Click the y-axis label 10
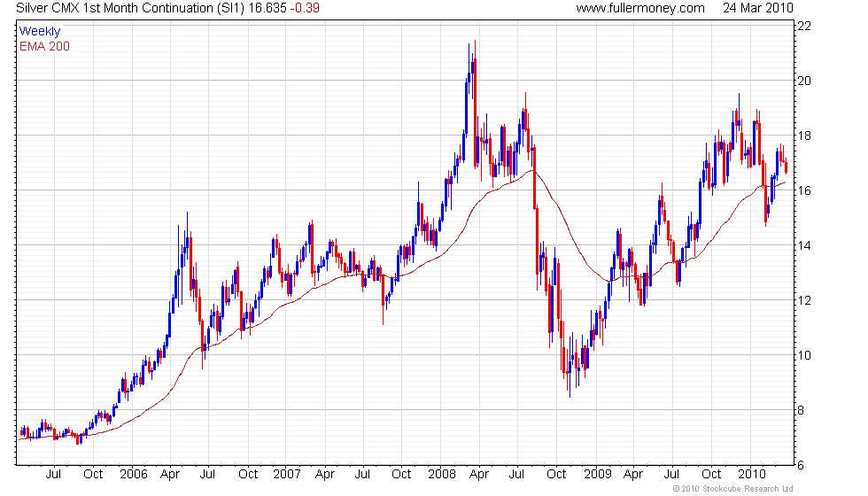Image resolution: width=868 pixels, height=496 pixels. click(804, 355)
